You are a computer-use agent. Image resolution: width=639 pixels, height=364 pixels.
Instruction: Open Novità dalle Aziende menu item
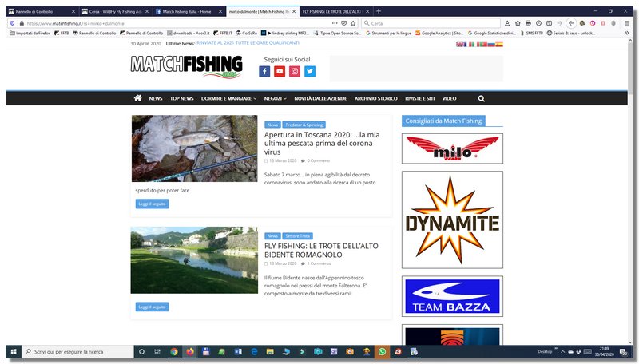tap(320, 98)
